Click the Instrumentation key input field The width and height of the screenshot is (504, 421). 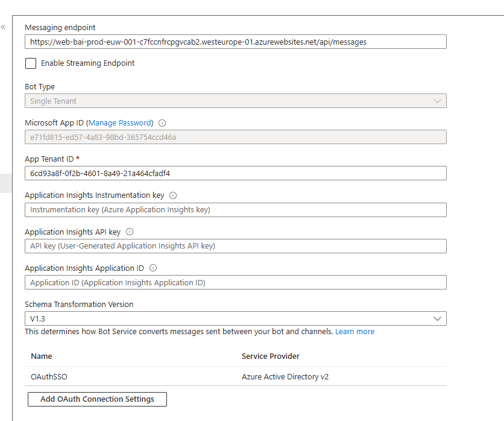point(235,210)
